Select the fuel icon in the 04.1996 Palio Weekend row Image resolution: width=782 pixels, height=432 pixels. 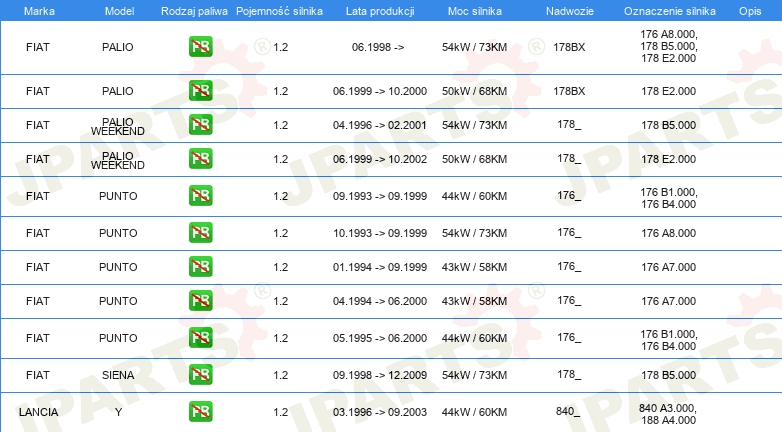click(x=200, y=125)
